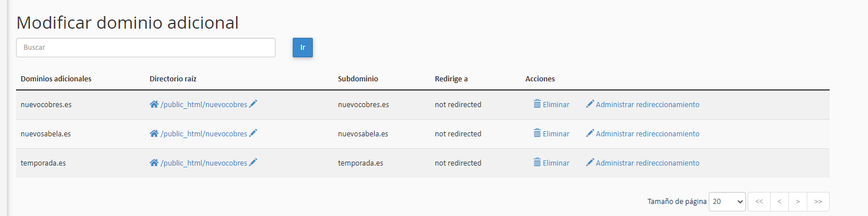868x216 pixels.
Task: Edit root directory pencil for nuevocobres.es
Action: 253,104
